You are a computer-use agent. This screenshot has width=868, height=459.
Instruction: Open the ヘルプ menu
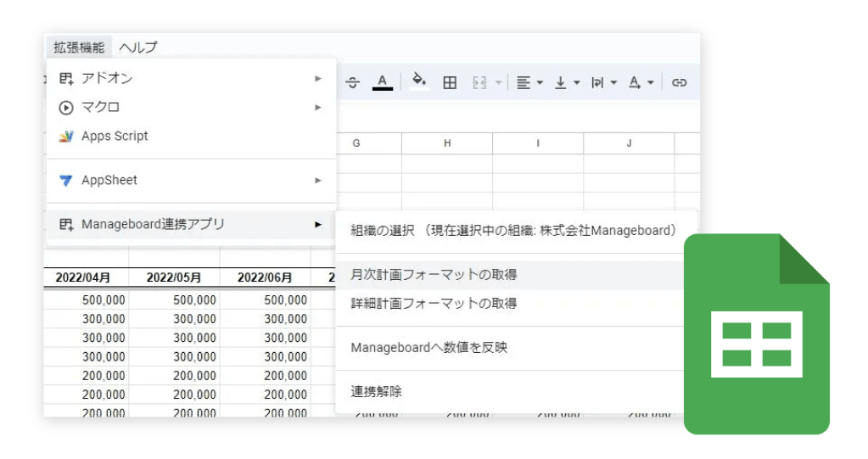(137, 48)
